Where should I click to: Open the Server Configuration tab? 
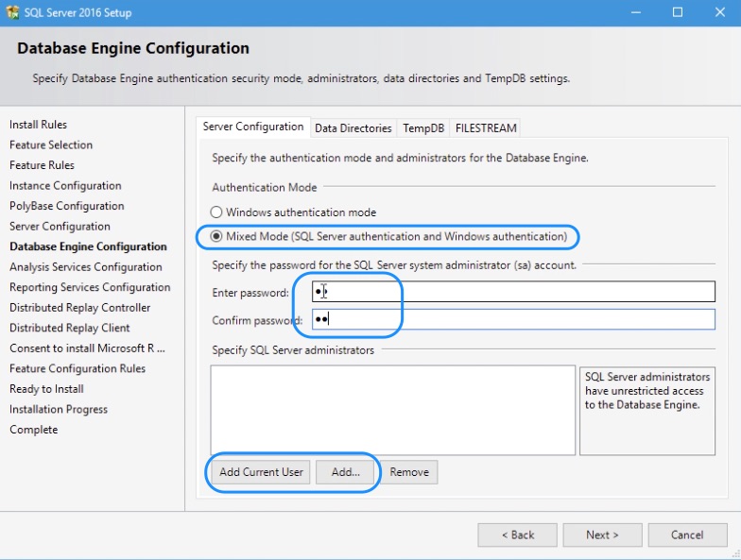point(253,127)
